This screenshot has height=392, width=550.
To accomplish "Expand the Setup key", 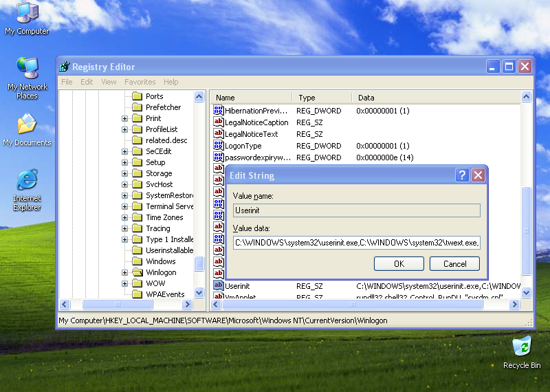I will coord(124,162).
